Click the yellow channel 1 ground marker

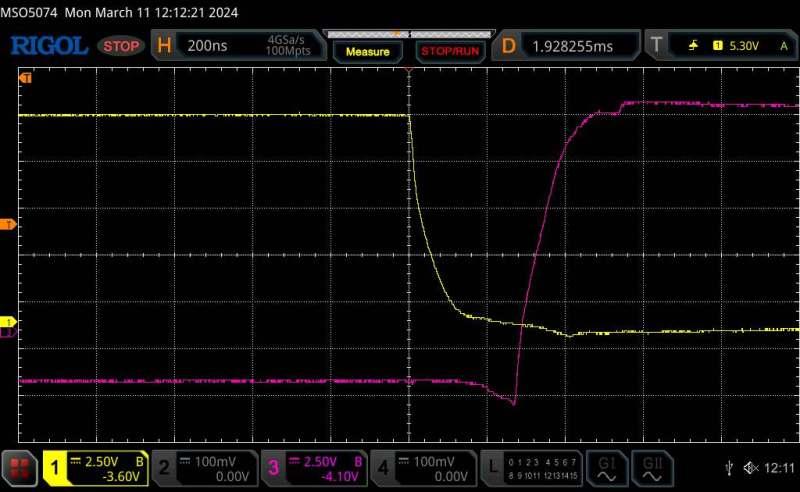pyautogui.click(x=10, y=322)
